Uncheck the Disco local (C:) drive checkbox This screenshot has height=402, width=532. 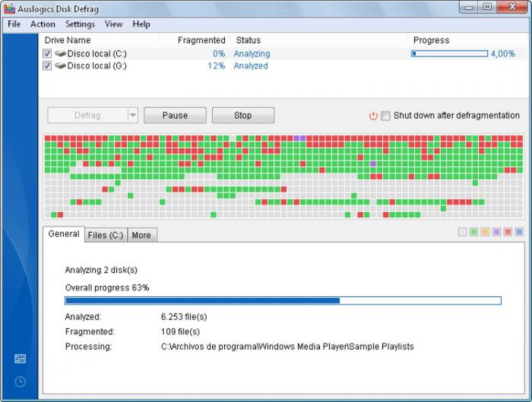tap(47, 54)
